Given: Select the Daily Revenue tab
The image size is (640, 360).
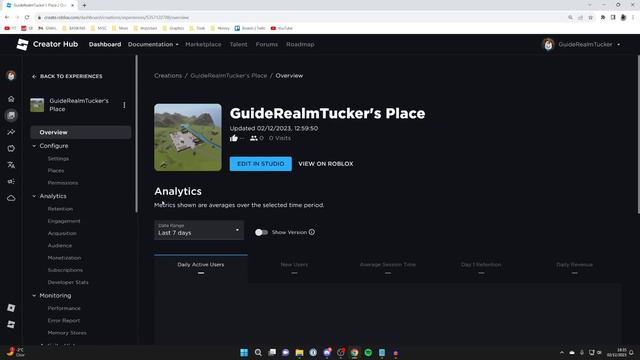Looking at the screenshot, I should [574, 269].
